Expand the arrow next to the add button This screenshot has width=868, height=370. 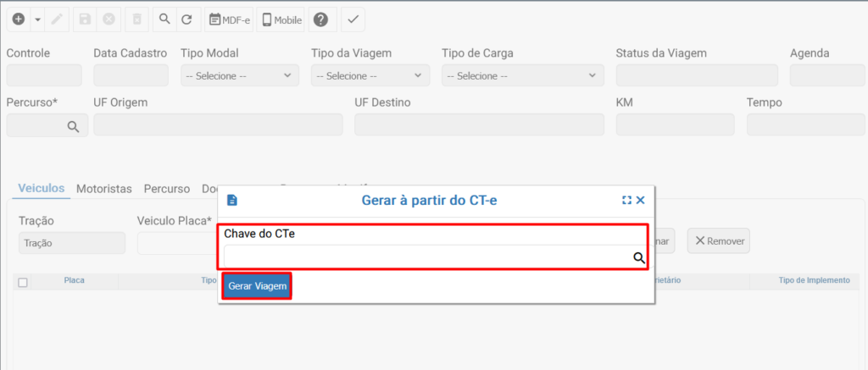39,19
